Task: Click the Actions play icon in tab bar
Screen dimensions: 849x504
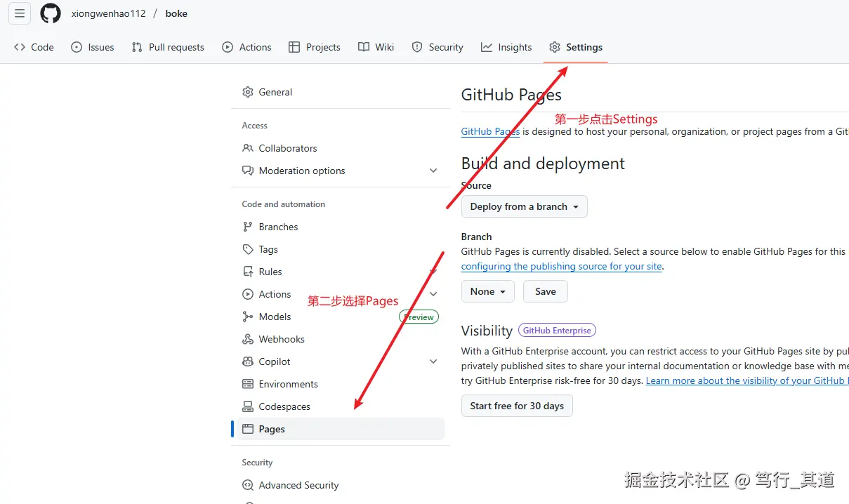Action: [228, 47]
